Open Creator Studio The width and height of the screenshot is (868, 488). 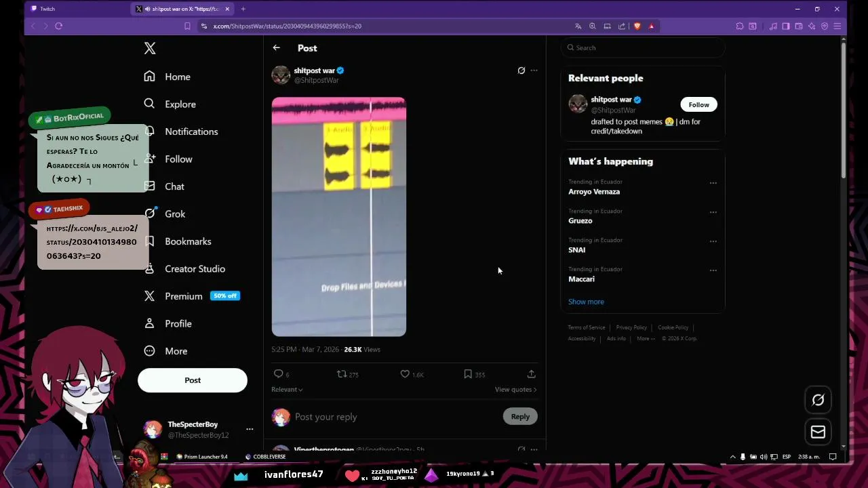(x=184, y=268)
